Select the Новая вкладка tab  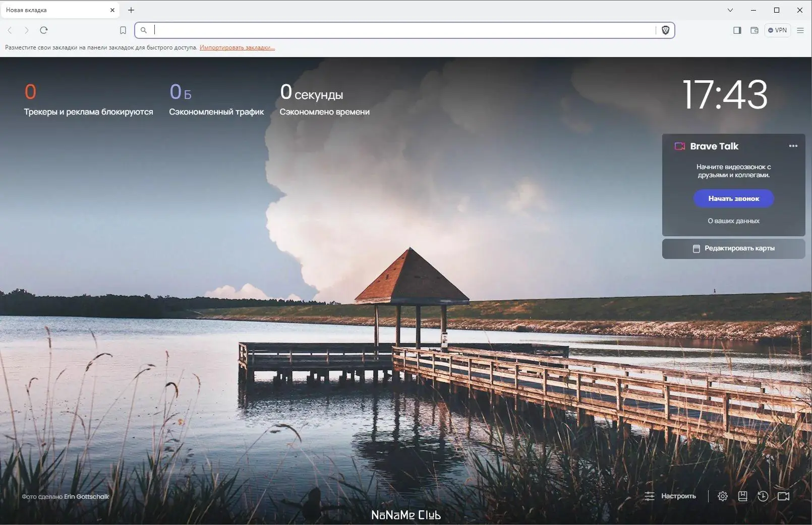pyautogui.click(x=60, y=10)
